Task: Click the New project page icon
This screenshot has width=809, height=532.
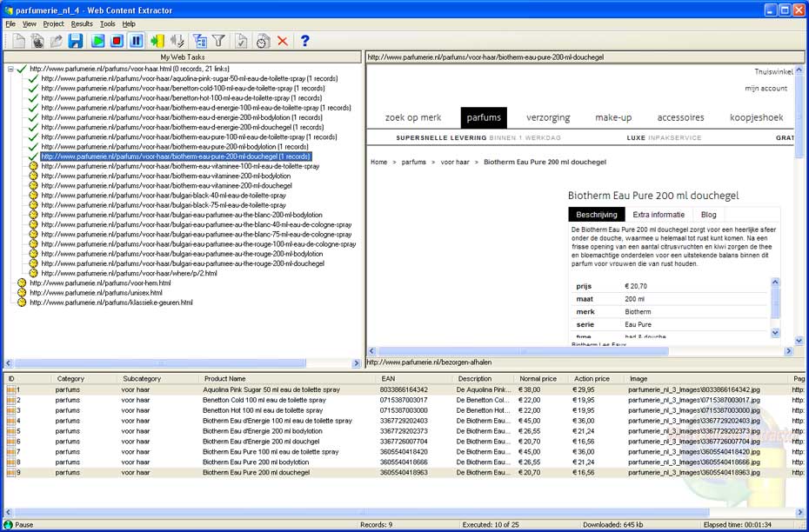Action: (x=18, y=41)
